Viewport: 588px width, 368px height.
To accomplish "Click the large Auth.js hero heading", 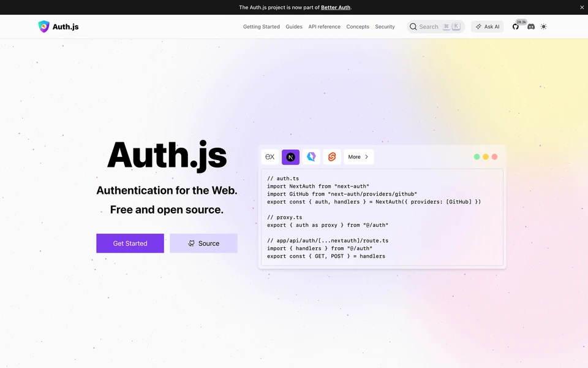I will pyautogui.click(x=167, y=155).
